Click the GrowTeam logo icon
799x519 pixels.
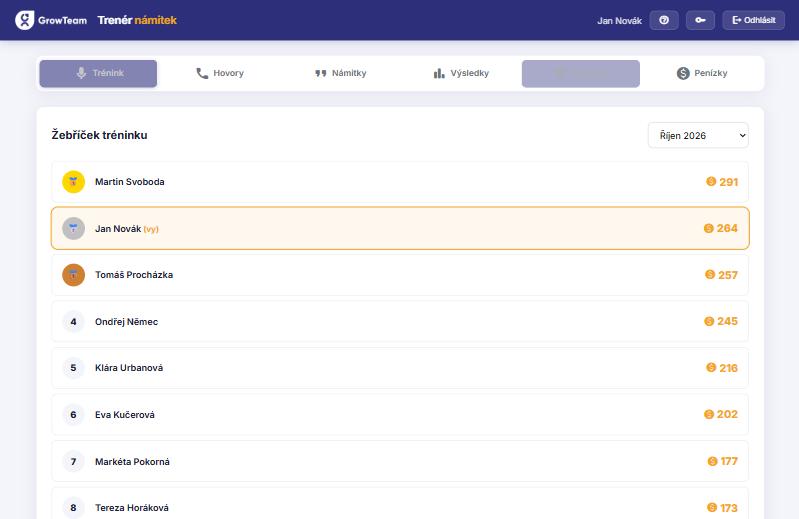coord(24,20)
